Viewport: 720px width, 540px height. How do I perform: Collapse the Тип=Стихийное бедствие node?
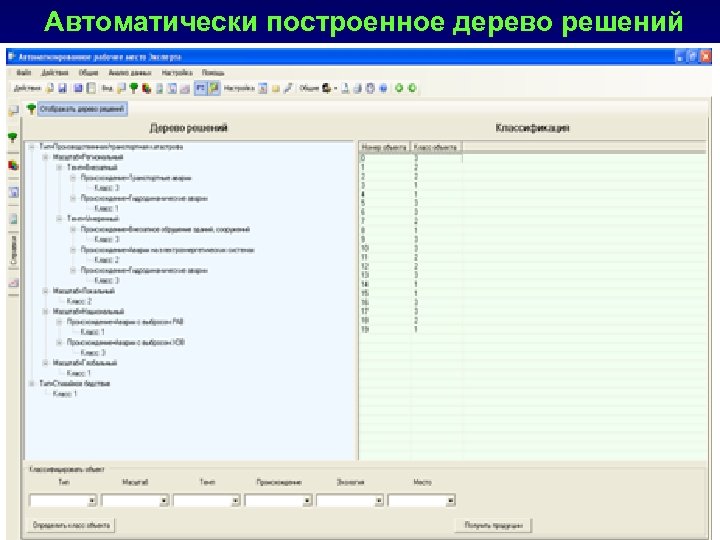click(32, 383)
